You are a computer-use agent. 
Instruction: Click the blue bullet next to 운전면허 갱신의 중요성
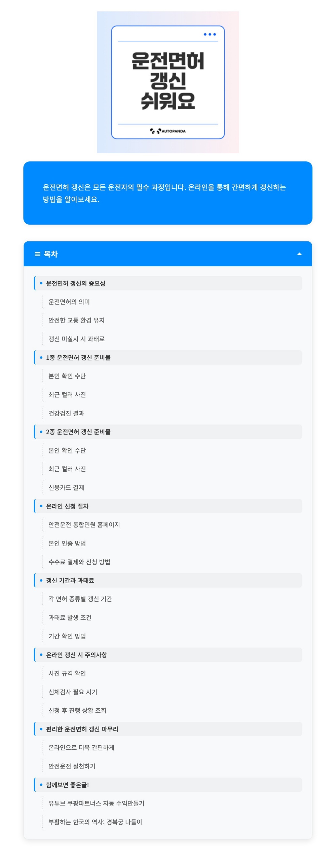click(40, 283)
